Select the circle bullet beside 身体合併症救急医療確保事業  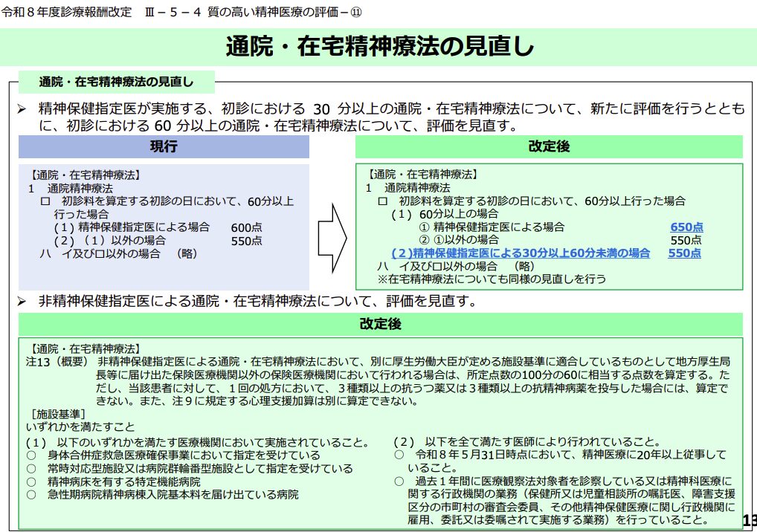(x=30, y=455)
